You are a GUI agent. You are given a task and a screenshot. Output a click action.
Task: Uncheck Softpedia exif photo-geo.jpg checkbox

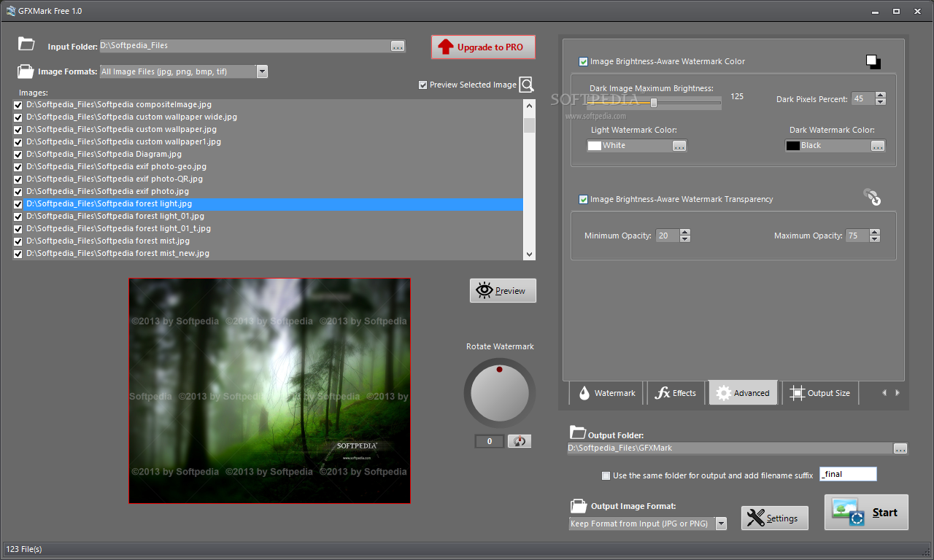click(18, 167)
